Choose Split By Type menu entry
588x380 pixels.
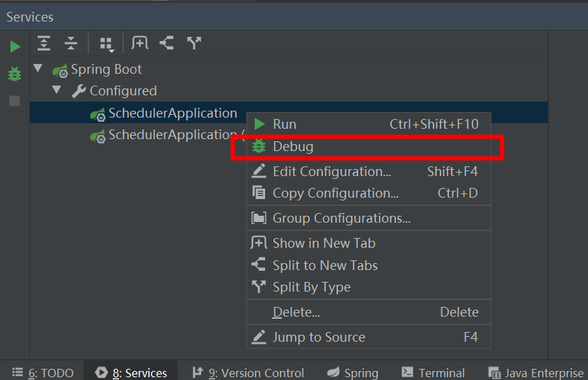(369, 287)
